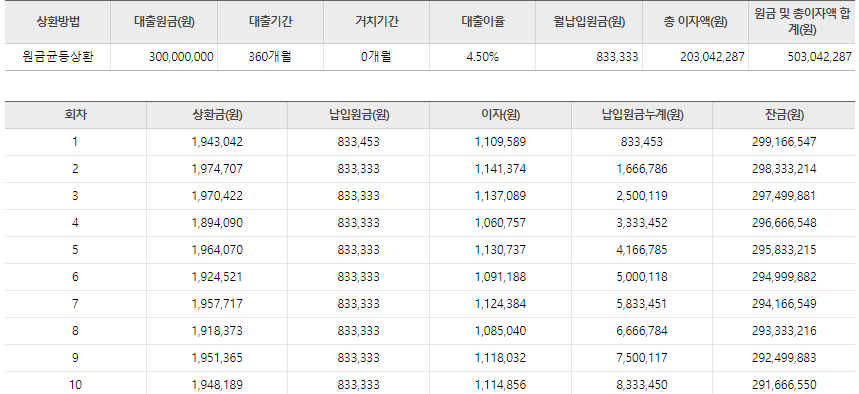
Task: Select interest 1,091,188 in row 6
Action: point(500,277)
